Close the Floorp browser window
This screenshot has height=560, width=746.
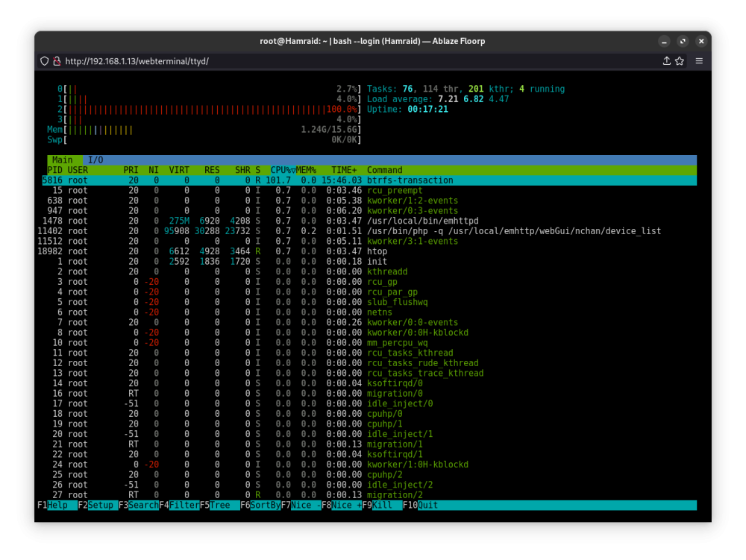[701, 41]
